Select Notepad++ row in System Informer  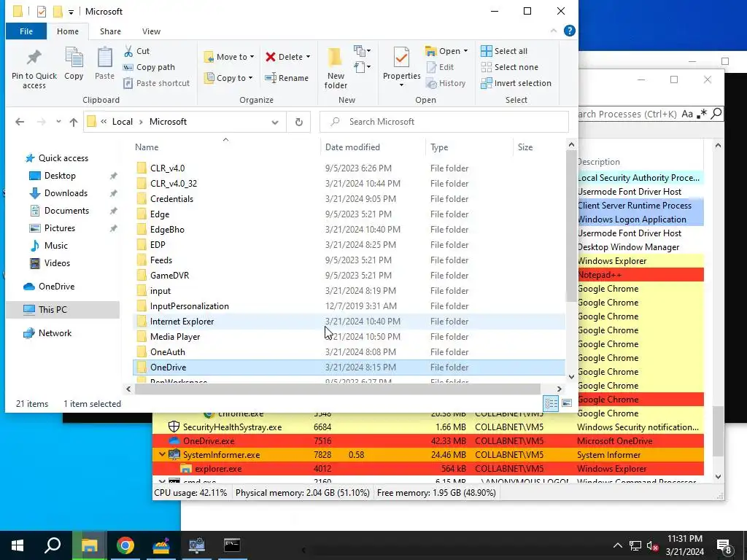pos(640,275)
